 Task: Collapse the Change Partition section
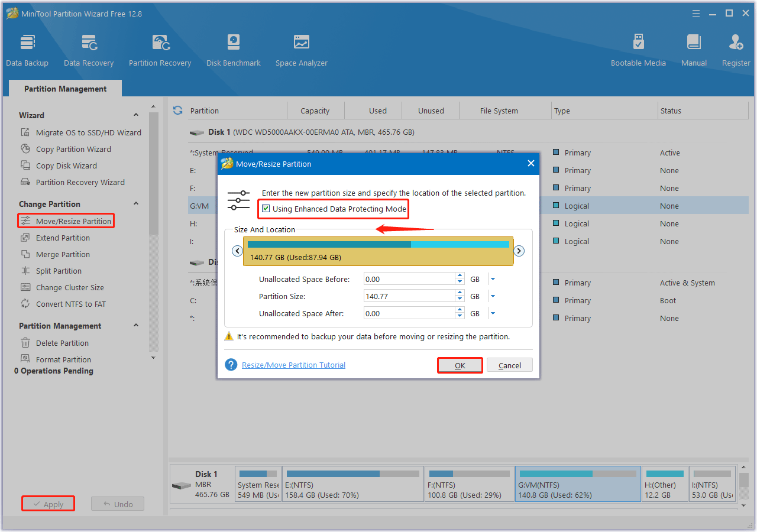(136, 204)
